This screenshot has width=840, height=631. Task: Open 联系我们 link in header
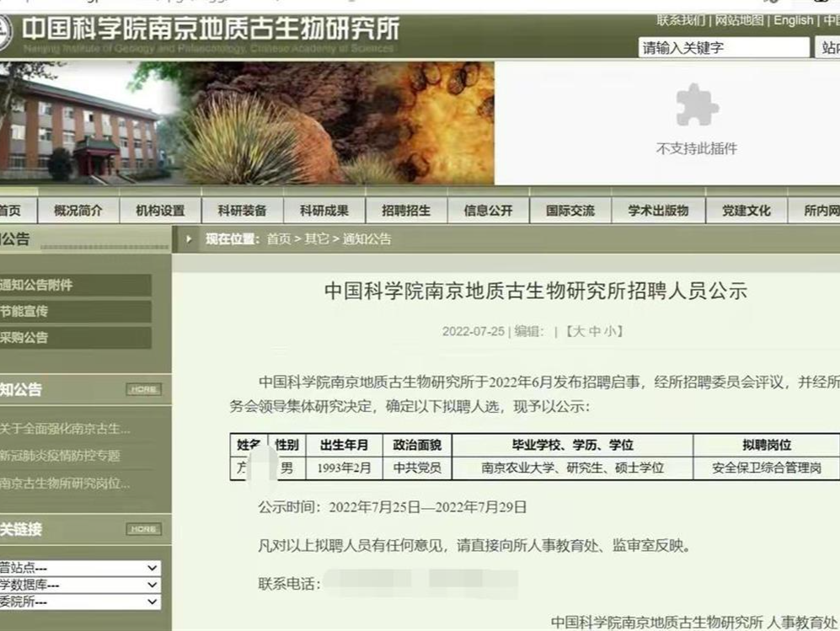681,20
